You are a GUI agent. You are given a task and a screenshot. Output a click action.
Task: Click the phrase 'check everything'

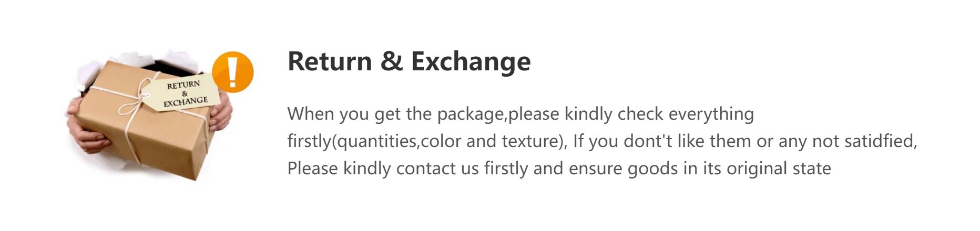pos(686,114)
